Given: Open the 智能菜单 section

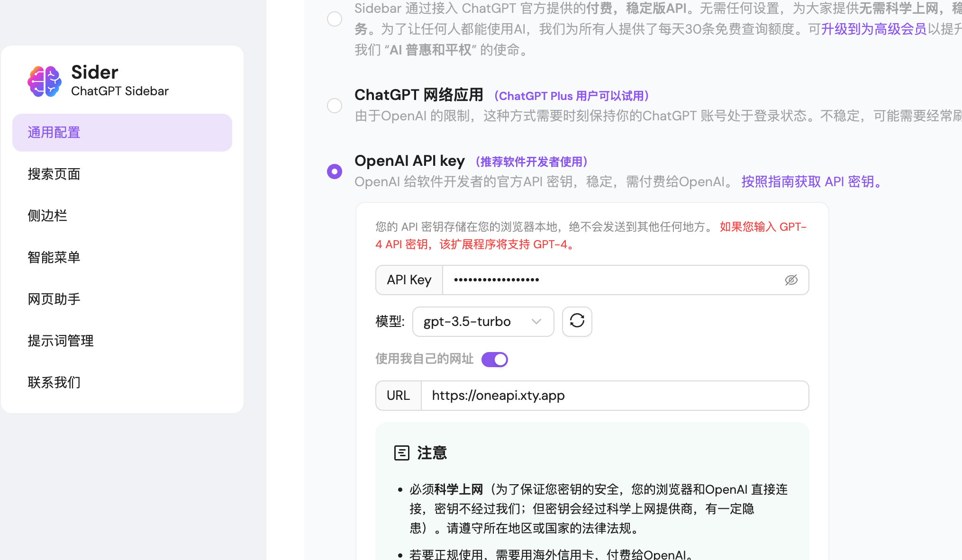Looking at the screenshot, I should pyautogui.click(x=54, y=257).
